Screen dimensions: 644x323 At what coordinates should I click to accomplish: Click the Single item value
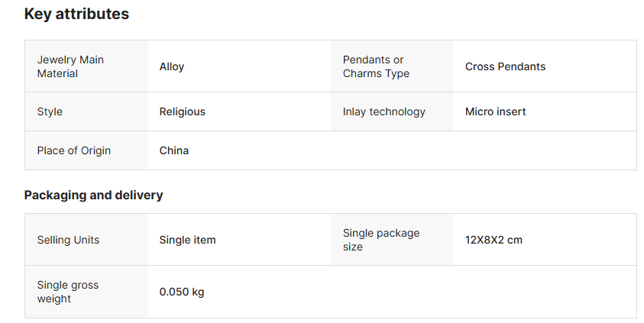click(187, 240)
